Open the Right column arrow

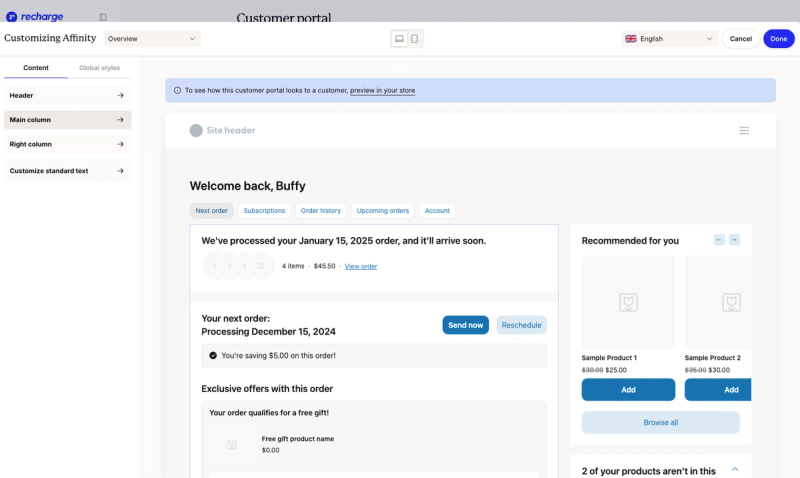click(x=120, y=144)
